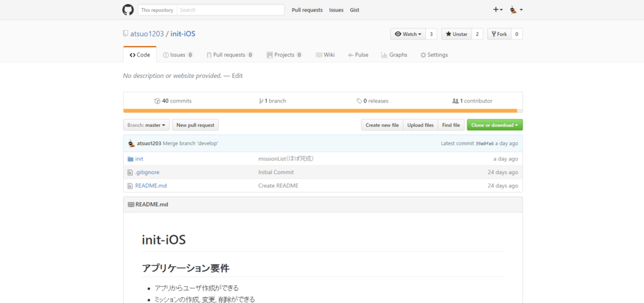
Task: Click the 'This repository' search scope label
Action: pyautogui.click(x=157, y=10)
